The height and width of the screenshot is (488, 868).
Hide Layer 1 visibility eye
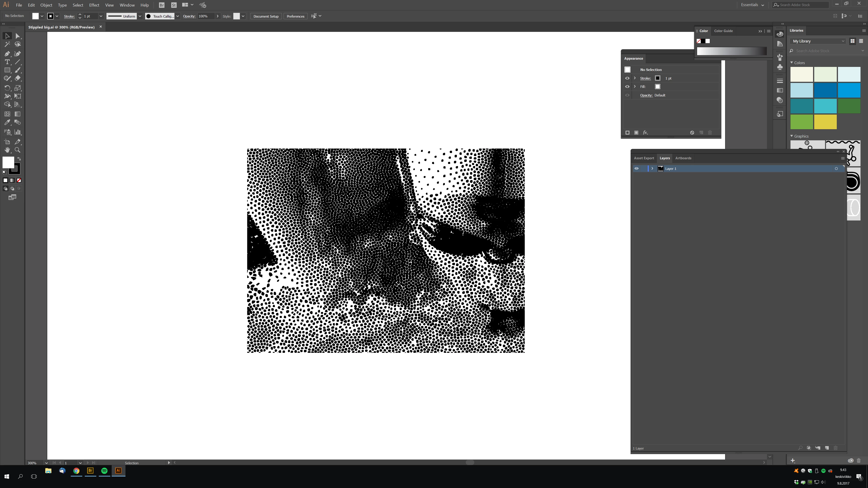coord(637,169)
